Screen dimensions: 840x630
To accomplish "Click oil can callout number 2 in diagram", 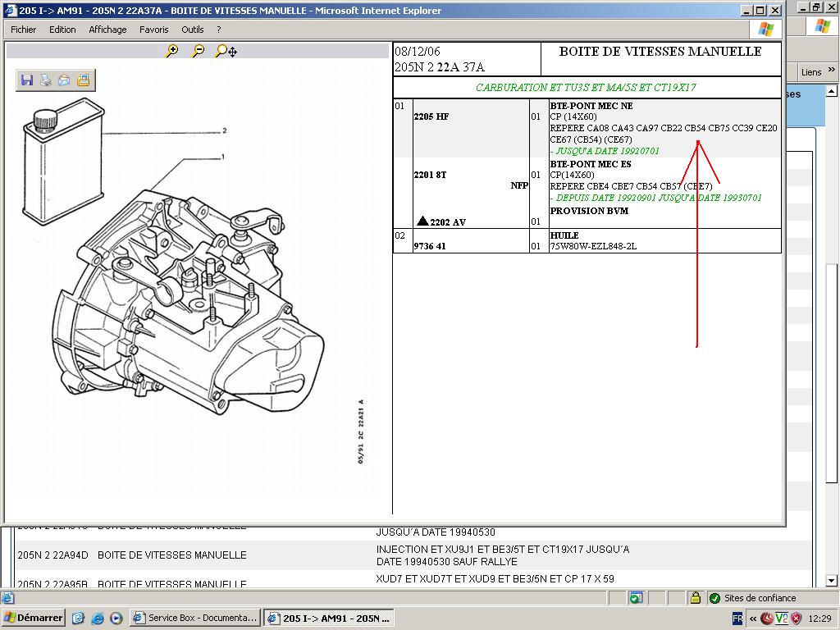I will [x=225, y=130].
